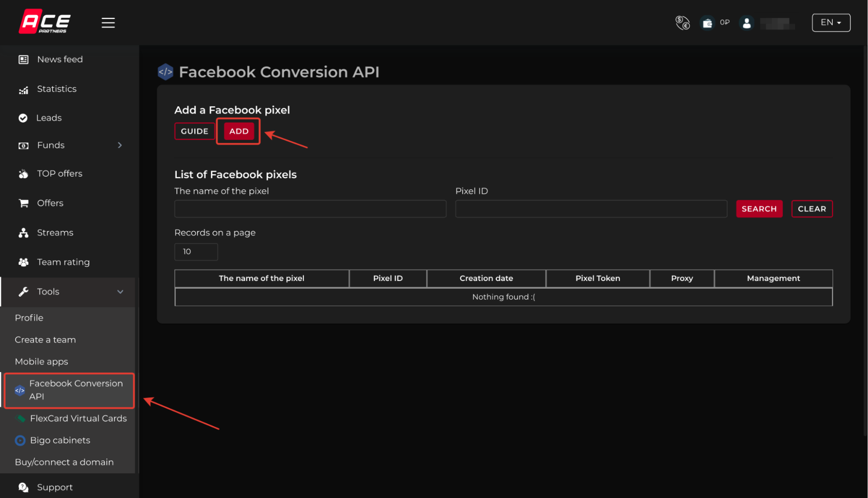This screenshot has height=498, width=868.
Task: Open Profile under Tools
Action: pyautogui.click(x=29, y=318)
